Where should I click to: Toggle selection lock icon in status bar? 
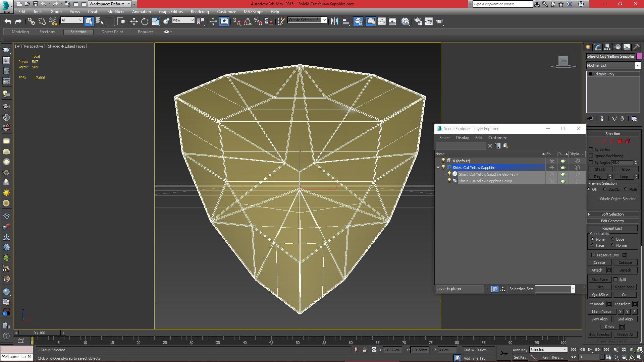[x=365, y=350]
